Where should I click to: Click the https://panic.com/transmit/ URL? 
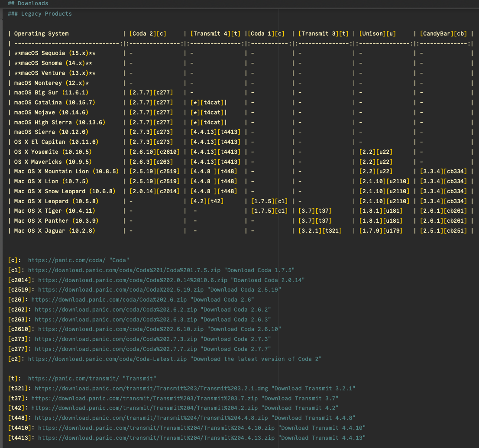[x=73, y=379]
